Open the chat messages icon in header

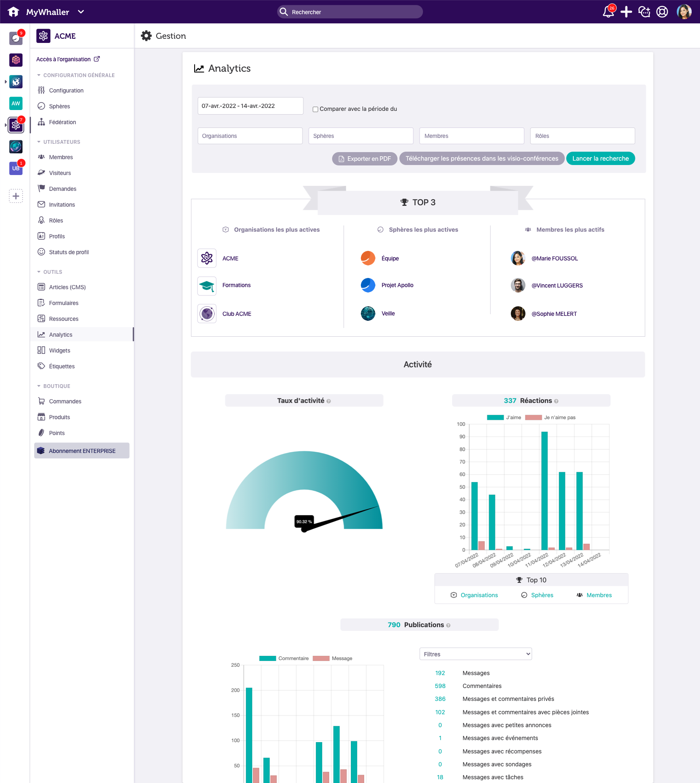644,12
